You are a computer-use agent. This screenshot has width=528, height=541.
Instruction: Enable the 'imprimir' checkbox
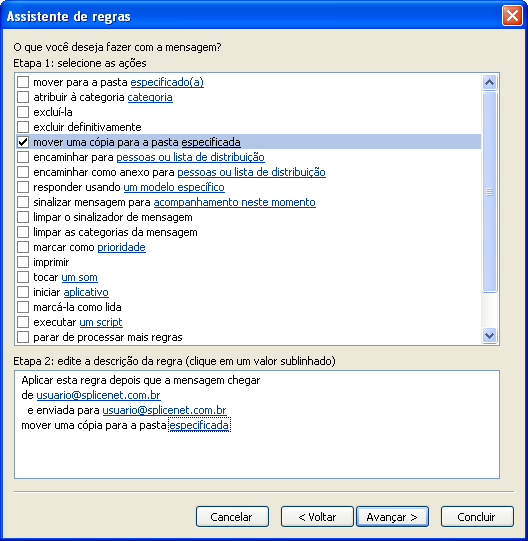click(23, 262)
